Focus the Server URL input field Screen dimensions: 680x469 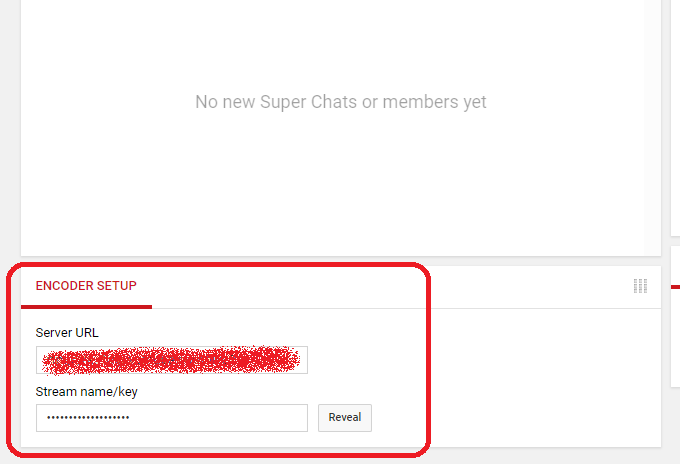(x=172, y=360)
